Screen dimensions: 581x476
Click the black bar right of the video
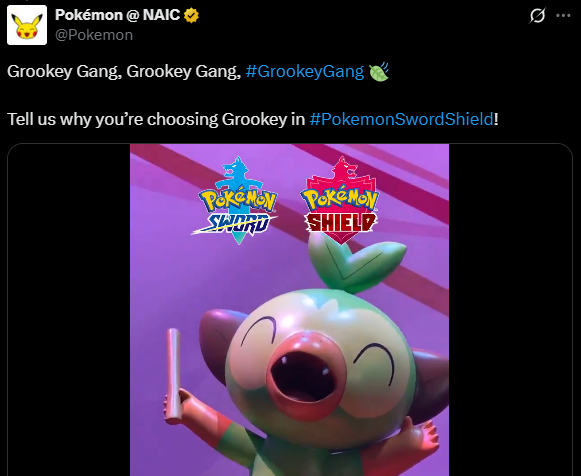(511, 310)
